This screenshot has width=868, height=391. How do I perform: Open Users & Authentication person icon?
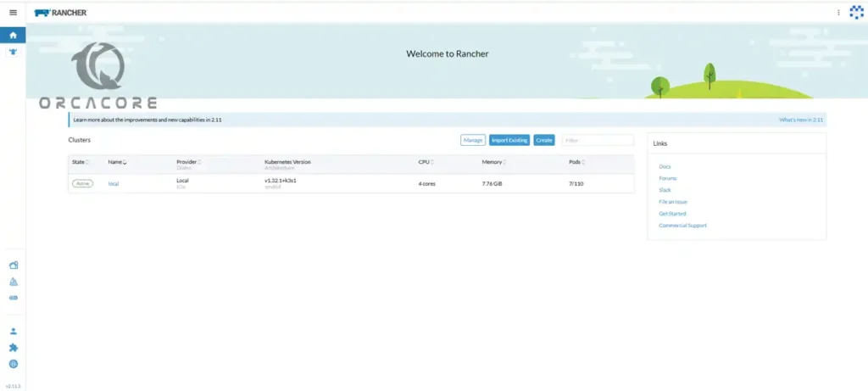14,331
